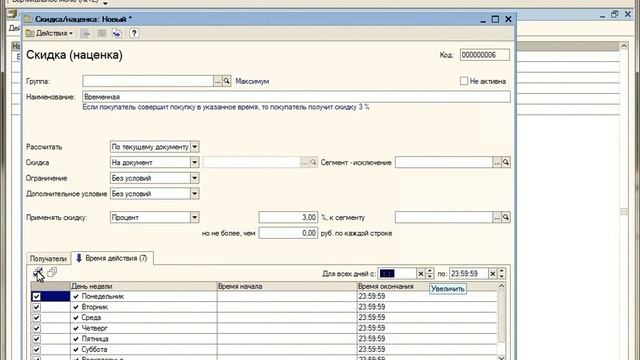Click the 'но не более, чем' 0,00 field
This screenshot has width=640, height=360.
(x=288, y=233)
